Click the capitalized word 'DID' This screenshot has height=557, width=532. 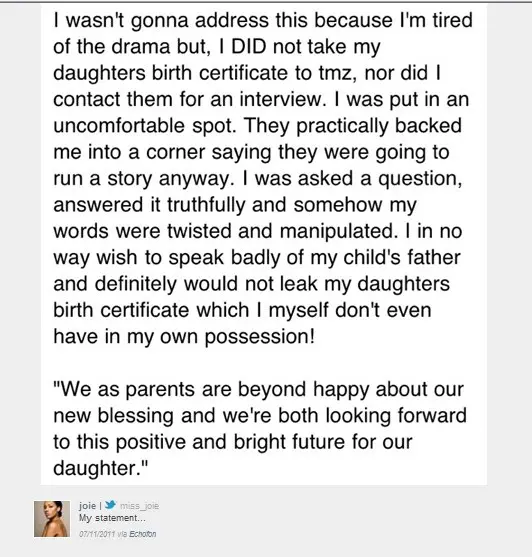tap(249, 47)
